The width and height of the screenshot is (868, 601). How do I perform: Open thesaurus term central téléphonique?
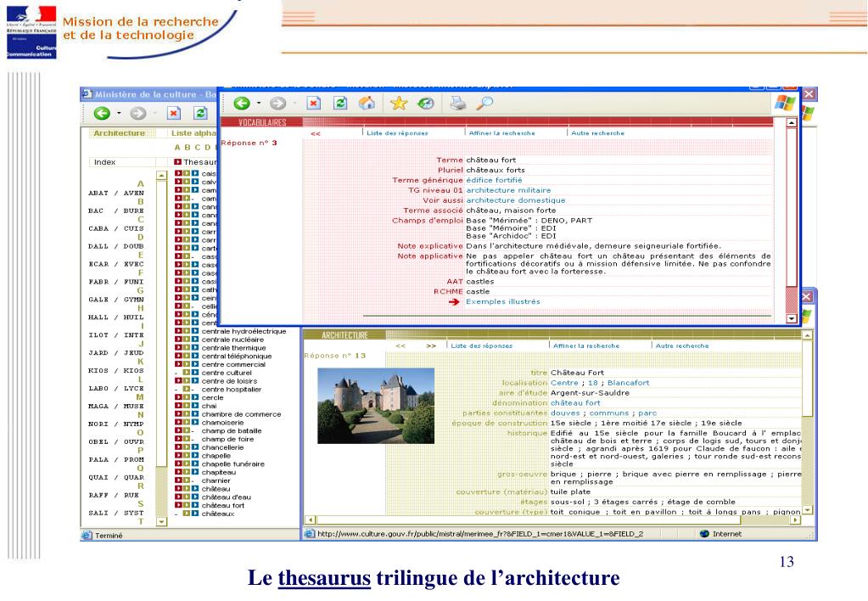coord(237,357)
